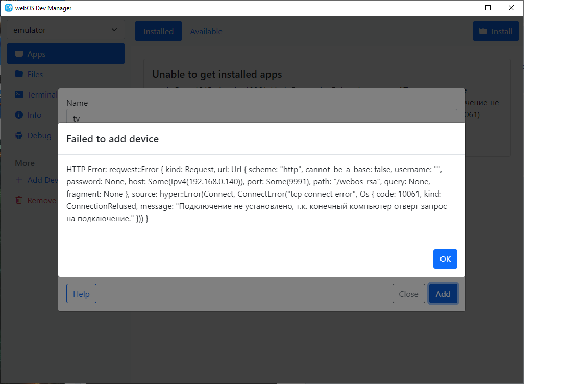Screen dimensions: 588x384
Task: Switch to the Available tab
Action: pos(206,32)
